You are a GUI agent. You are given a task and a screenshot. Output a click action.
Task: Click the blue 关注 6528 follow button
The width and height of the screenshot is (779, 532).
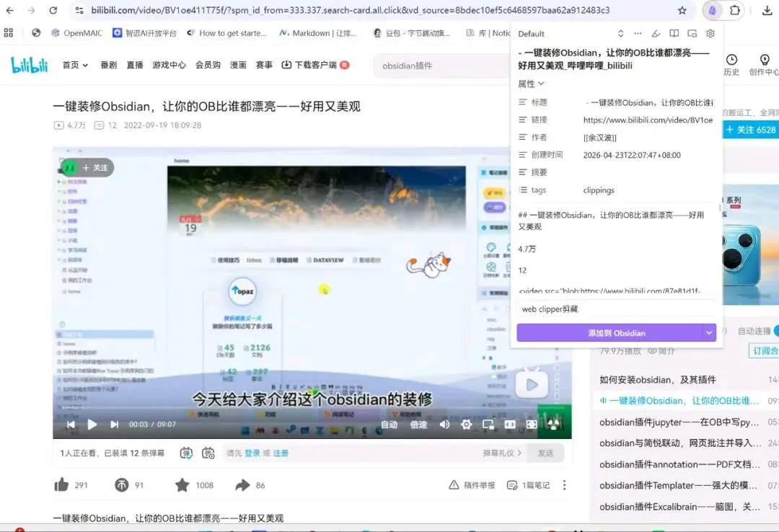(751, 130)
